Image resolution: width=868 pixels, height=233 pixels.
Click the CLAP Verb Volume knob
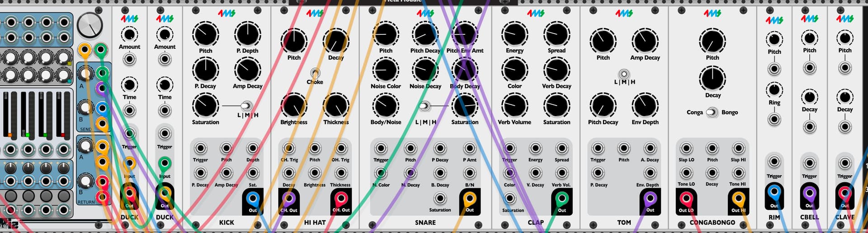(x=514, y=106)
